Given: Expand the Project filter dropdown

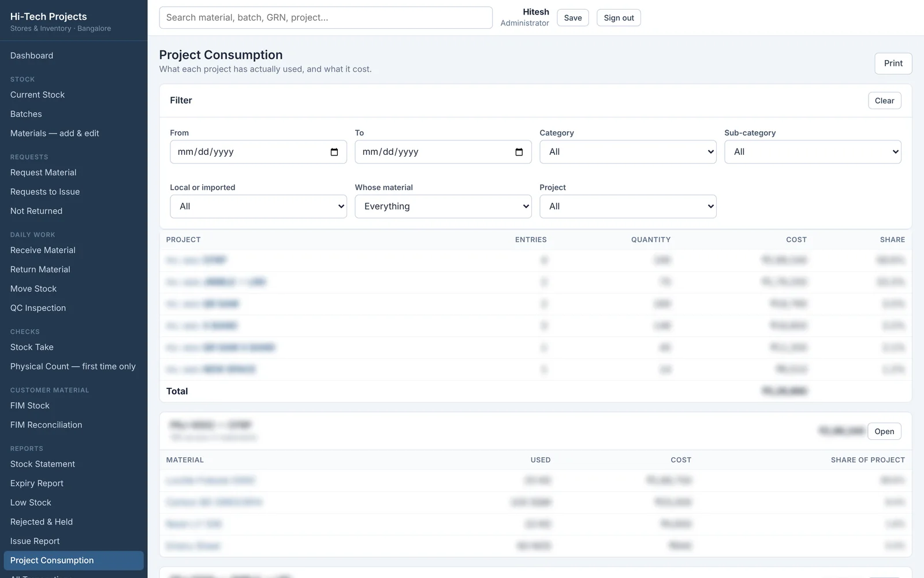Looking at the screenshot, I should (x=628, y=206).
